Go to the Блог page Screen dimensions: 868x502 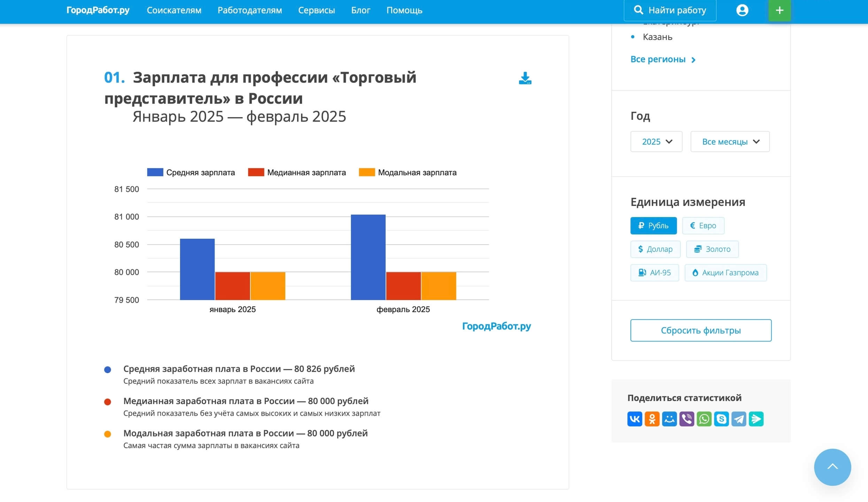coord(361,10)
